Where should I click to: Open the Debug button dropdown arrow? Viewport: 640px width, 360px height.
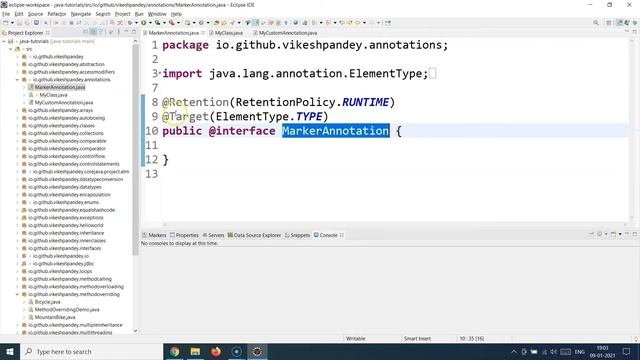click(136, 23)
